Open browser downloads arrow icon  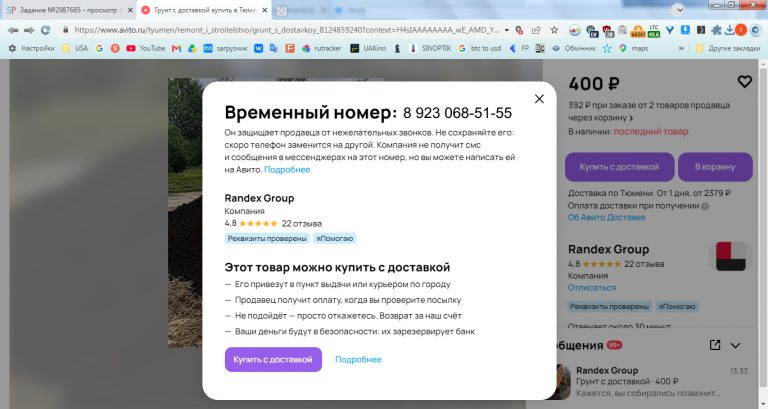[x=729, y=30]
